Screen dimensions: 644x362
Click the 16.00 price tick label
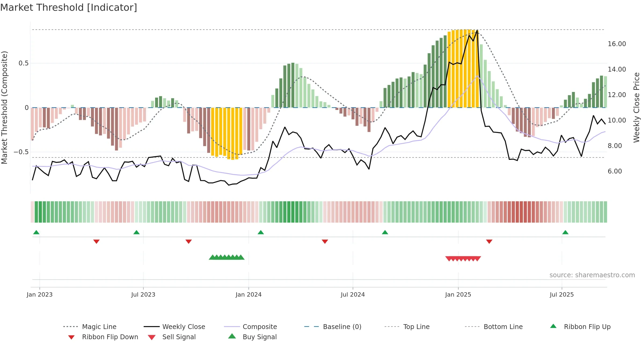tap(617, 44)
